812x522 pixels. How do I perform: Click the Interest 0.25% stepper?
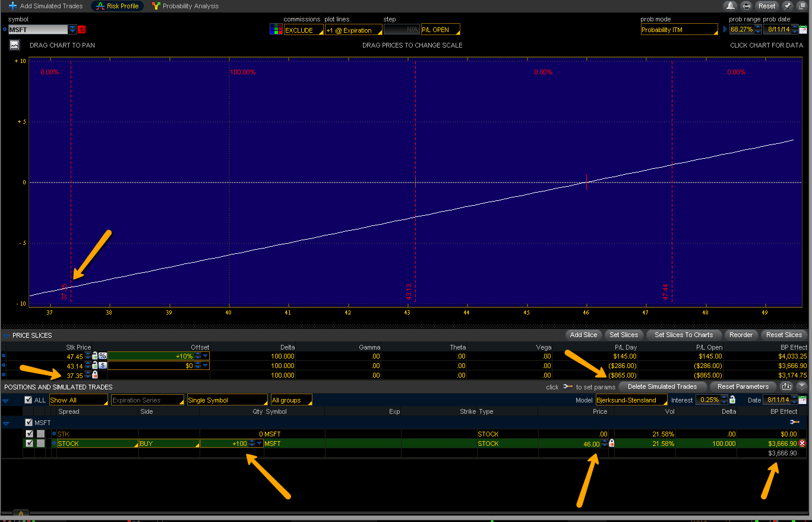coord(725,400)
